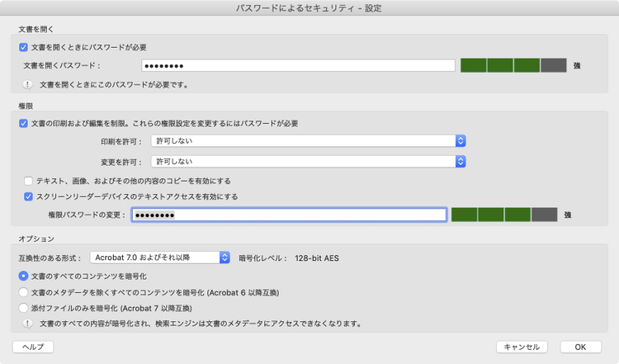Screen dimensions: 619x364
Task: Uncheck 文書を開くときにパスワードが必要 checkbox
Action: pyautogui.click(x=23, y=47)
